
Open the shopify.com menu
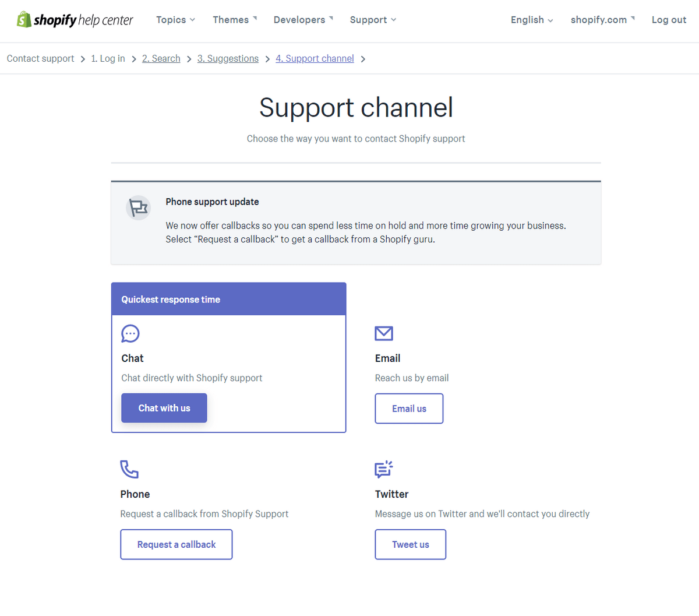[x=603, y=20]
